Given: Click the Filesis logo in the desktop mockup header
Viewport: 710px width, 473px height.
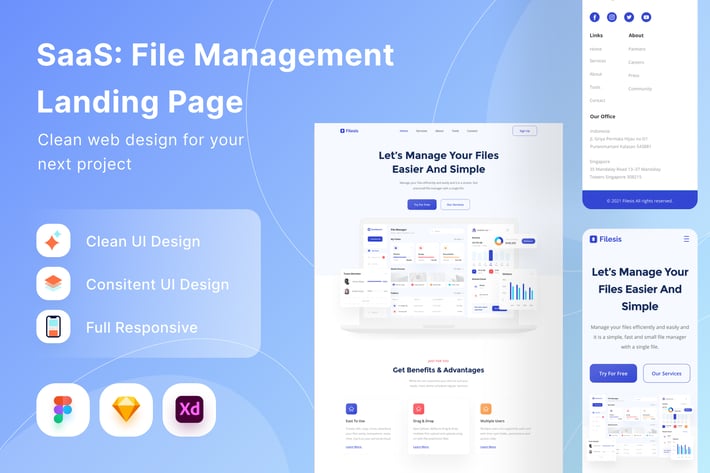Looking at the screenshot, I should point(349,131).
